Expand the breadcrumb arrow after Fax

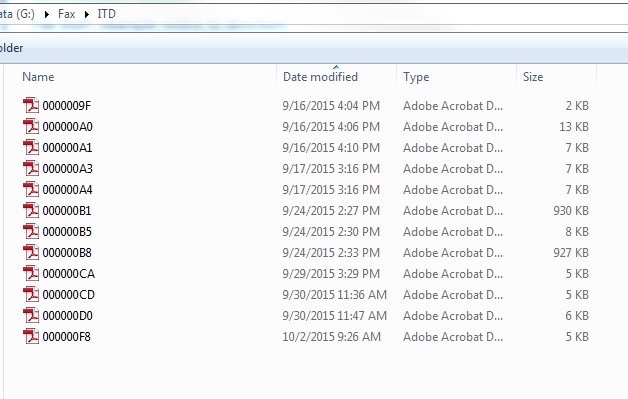[87, 14]
